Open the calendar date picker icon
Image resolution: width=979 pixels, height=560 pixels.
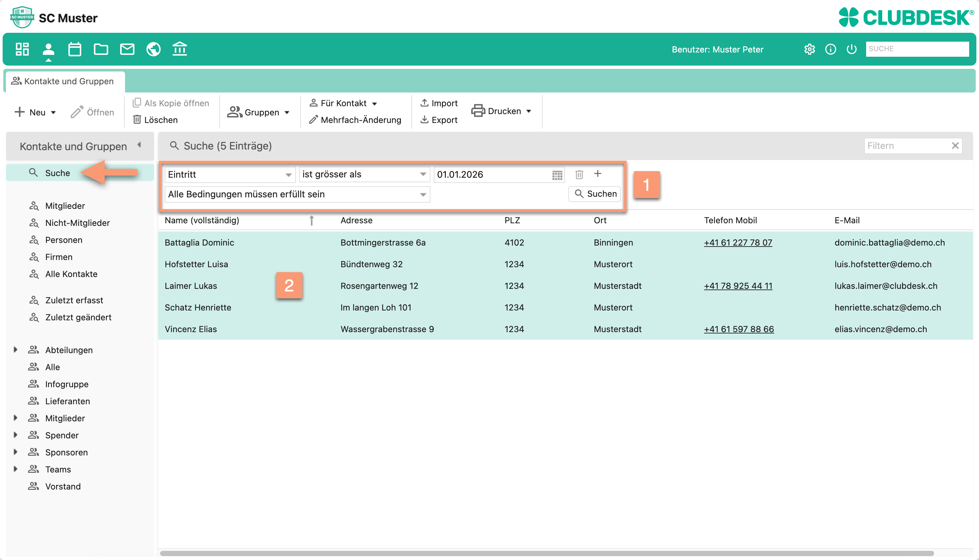[557, 175]
